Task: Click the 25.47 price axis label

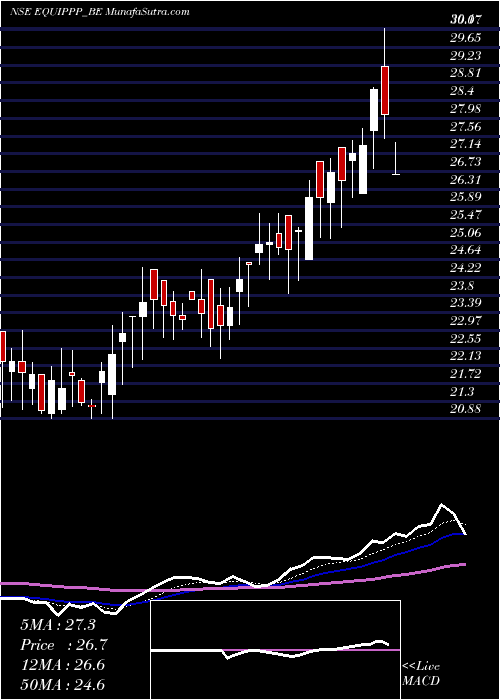Action: [465, 215]
